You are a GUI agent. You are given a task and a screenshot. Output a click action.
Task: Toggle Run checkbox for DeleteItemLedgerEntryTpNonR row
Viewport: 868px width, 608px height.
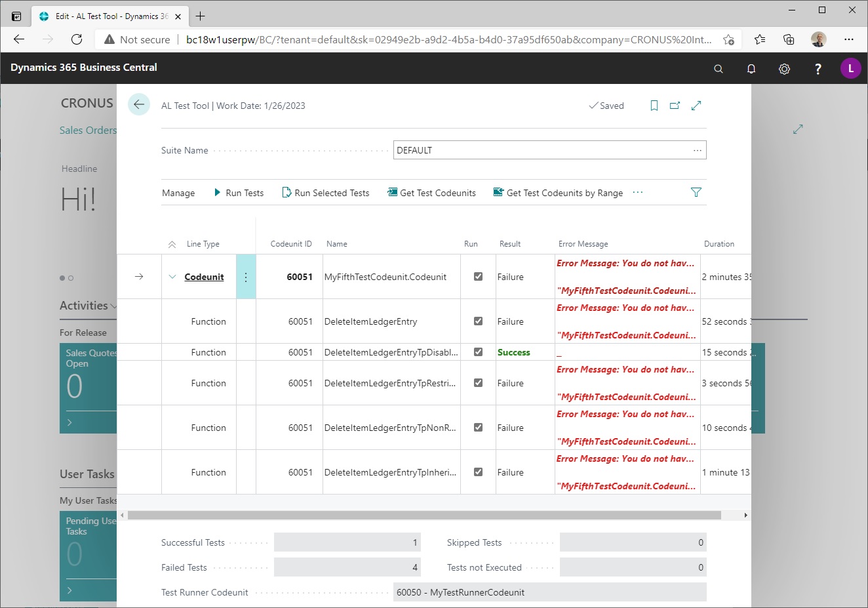coord(478,428)
